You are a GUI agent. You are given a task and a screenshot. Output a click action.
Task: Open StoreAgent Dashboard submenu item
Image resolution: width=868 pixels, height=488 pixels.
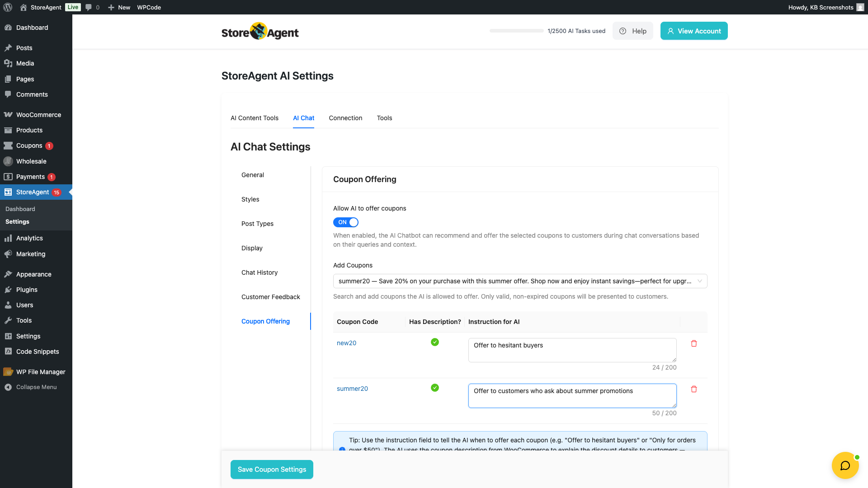tap(20, 209)
